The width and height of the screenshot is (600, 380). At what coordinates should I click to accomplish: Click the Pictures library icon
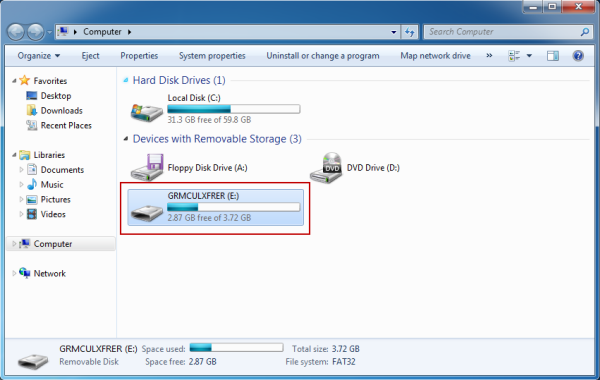point(32,199)
